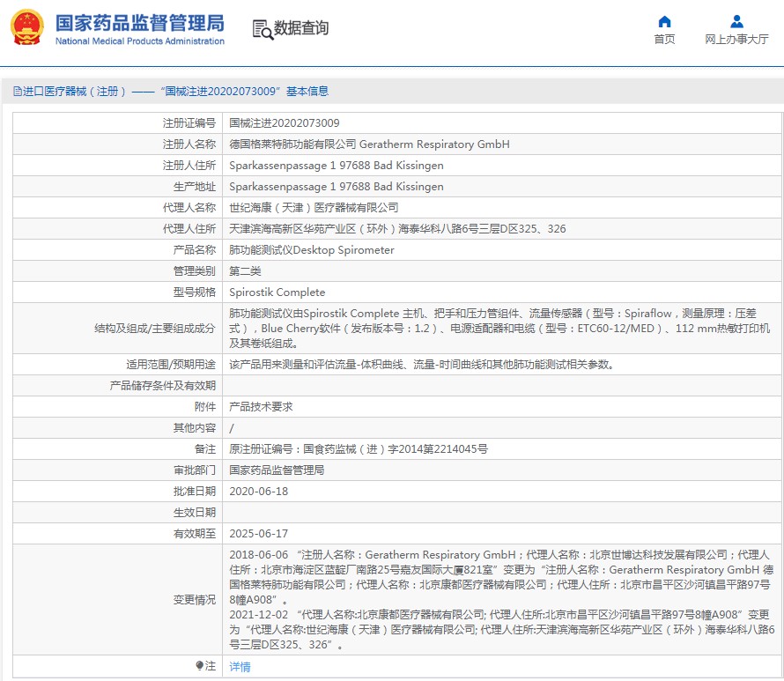This screenshot has width=784, height=681.
Task: Select the 产品储存条件及有效期 row label
Action: click(162, 386)
